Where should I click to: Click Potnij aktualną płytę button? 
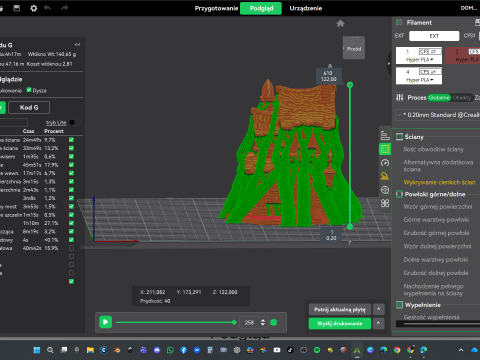pos(340,309)
